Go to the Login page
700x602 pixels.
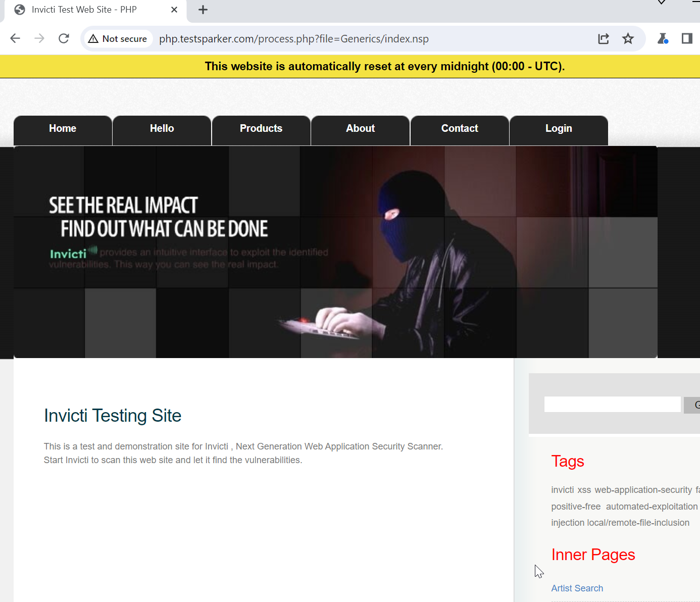558,129
